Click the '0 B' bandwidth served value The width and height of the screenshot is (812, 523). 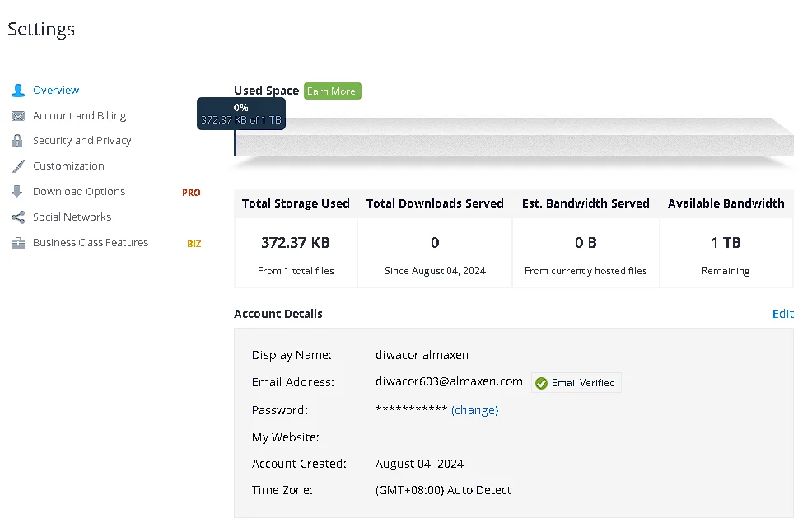point(586,242)
